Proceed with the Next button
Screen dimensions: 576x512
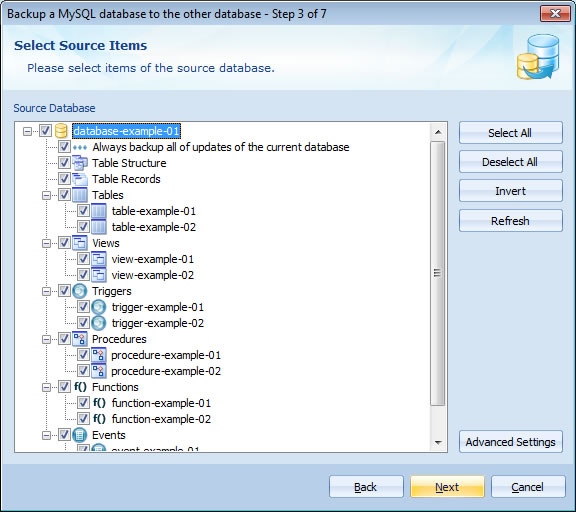447,487
